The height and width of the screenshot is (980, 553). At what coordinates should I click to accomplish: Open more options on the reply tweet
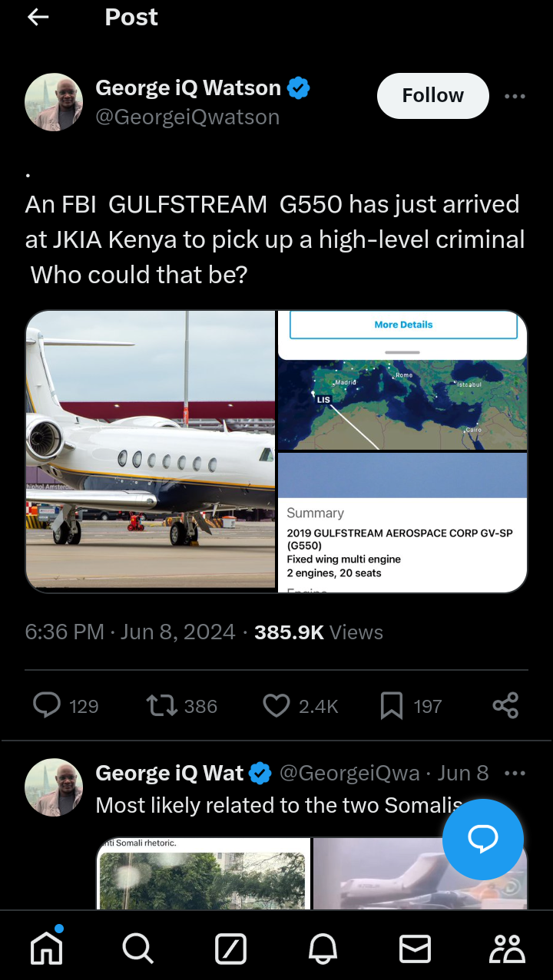515,774
